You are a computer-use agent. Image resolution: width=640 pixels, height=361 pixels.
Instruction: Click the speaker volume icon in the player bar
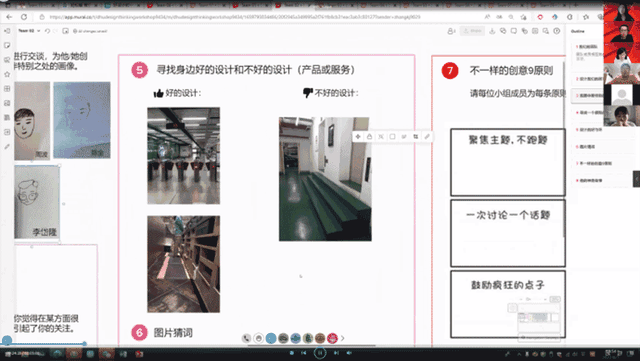(x=349, y=353)
